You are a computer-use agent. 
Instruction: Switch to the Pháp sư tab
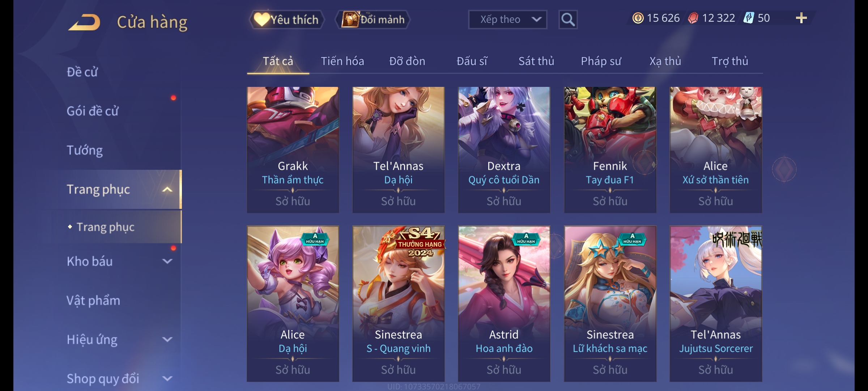click(601, 61)
